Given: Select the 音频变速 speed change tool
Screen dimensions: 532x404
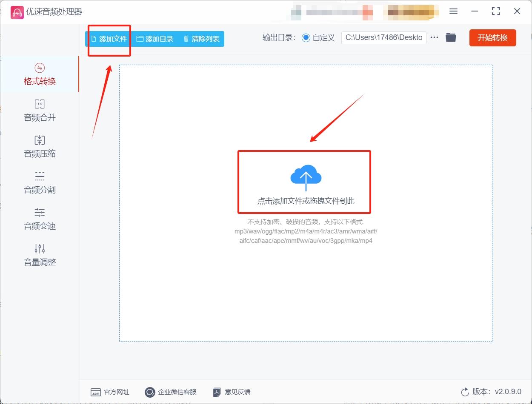Looking at the screenshot, I should tap(39, 219).
